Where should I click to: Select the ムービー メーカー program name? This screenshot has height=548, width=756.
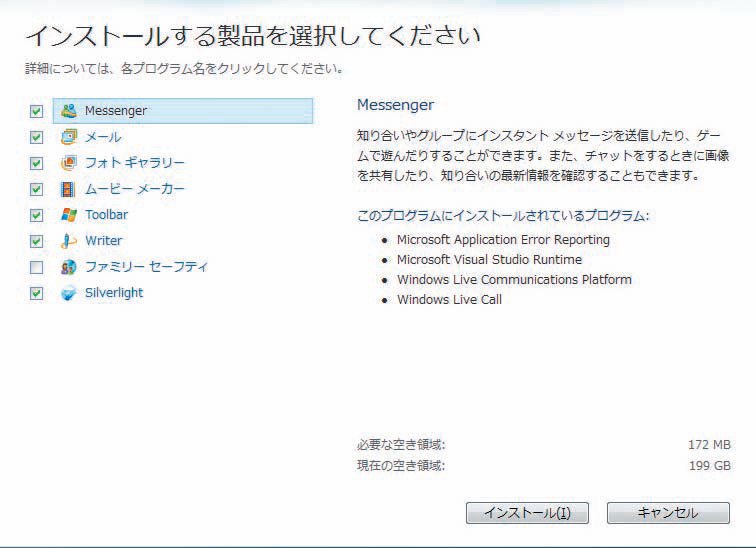click(135, 189)
